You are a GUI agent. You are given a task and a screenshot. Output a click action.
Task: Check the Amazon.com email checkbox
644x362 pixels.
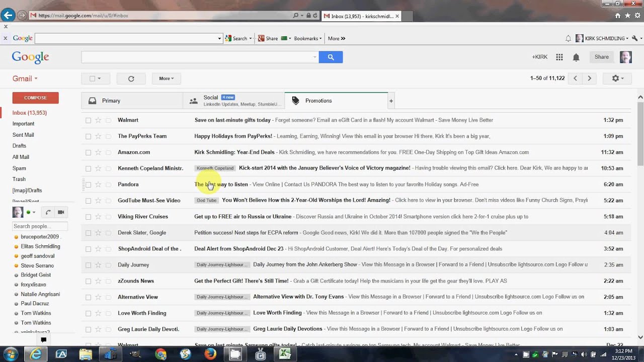coord(89,152)
